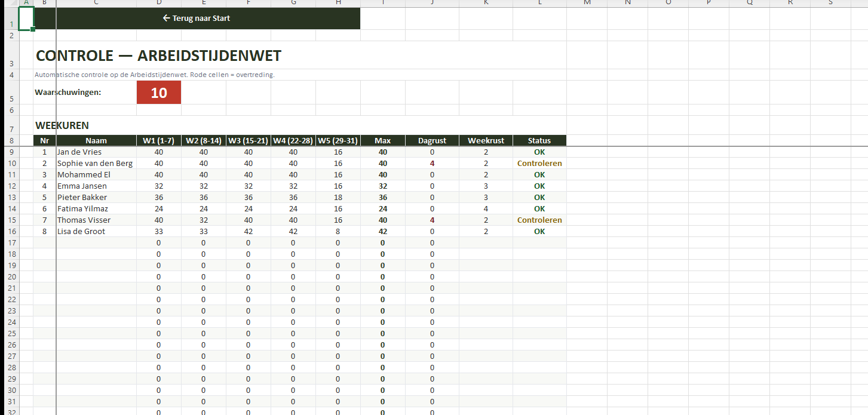Click Emma Jansen's Weekrust value
Screen dimensions: 868x415
(x=485, y=186)
